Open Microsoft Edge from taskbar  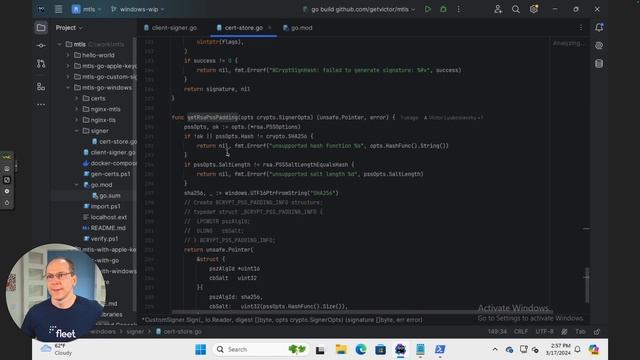361,349
